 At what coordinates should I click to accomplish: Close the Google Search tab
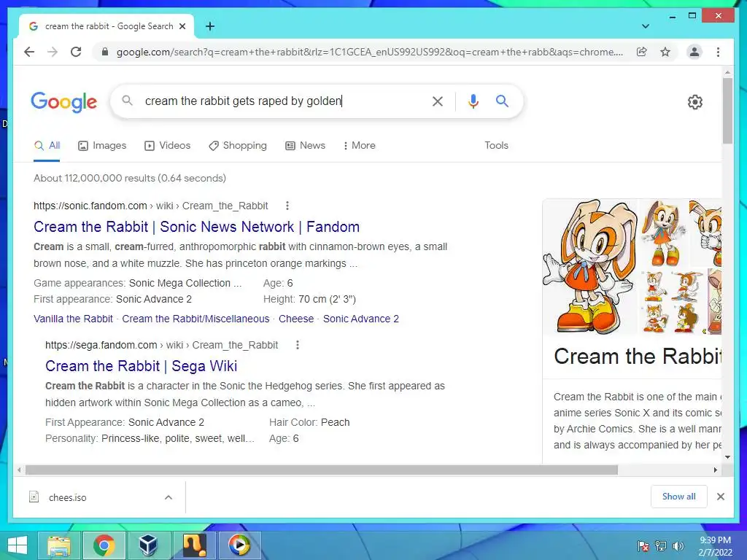pos(182,26)
